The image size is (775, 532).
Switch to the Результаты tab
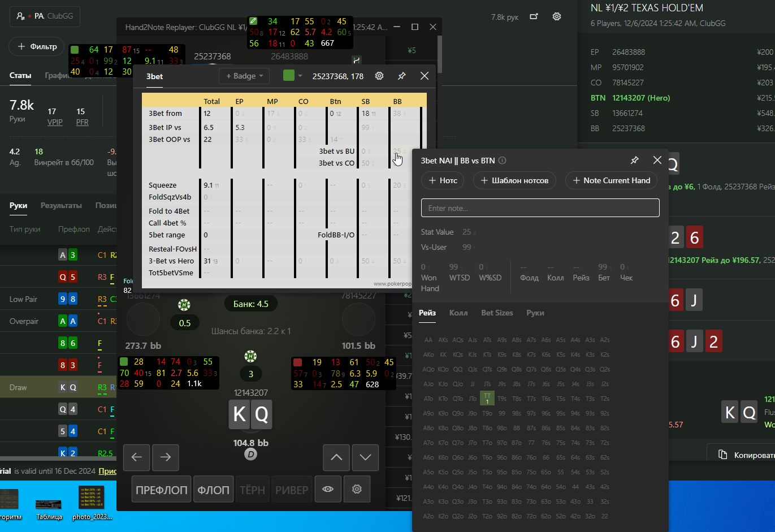tap(61, 205)
